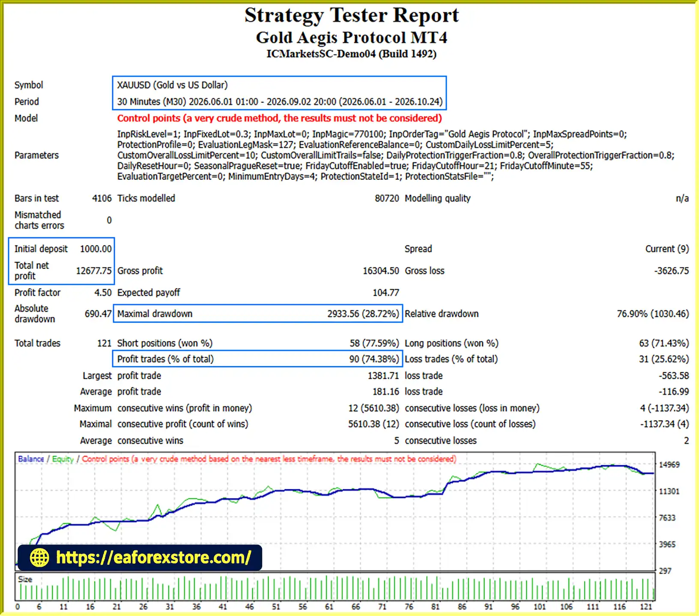Image resolution: width=699 pixels, height=616 pixels.
Task: Click the Profit trades 90 (74.38%) row
Action: (x=258, y=359)
